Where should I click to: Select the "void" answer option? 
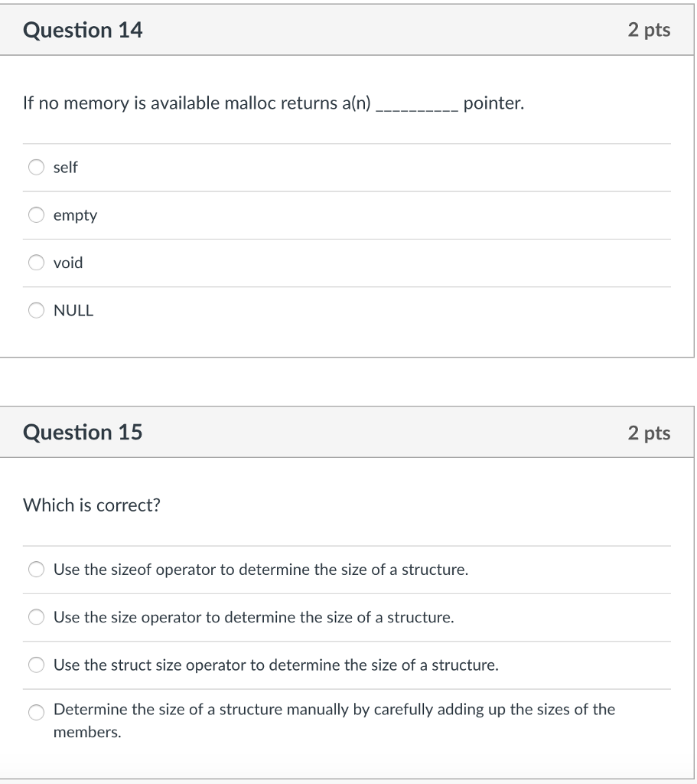pos(35,263)
